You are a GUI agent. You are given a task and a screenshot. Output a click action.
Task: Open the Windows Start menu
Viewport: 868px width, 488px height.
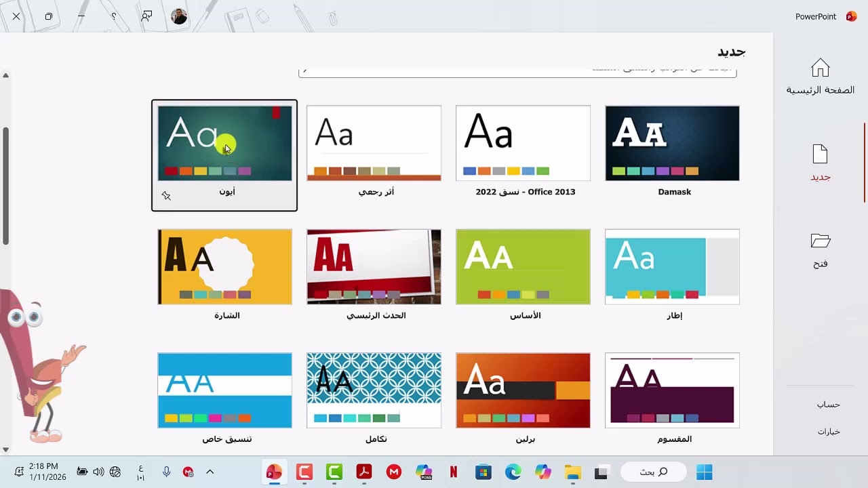click(x=705, y=472)
